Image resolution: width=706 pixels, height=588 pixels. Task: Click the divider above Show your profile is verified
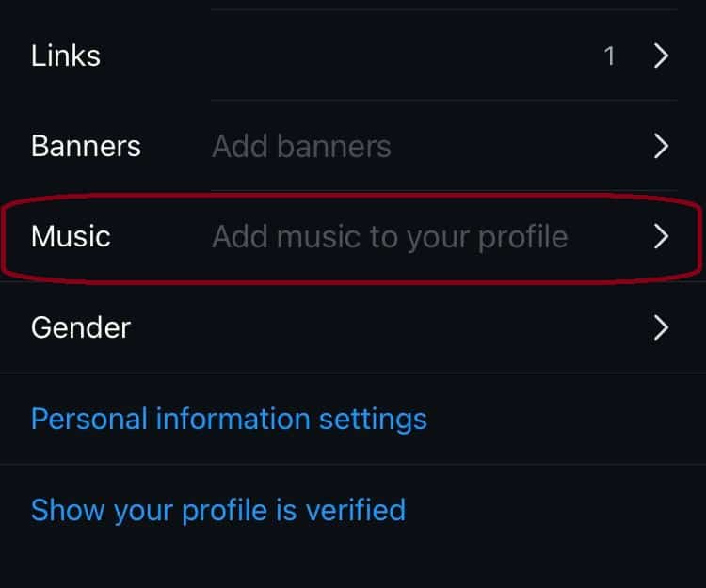[x=353, y=464]
